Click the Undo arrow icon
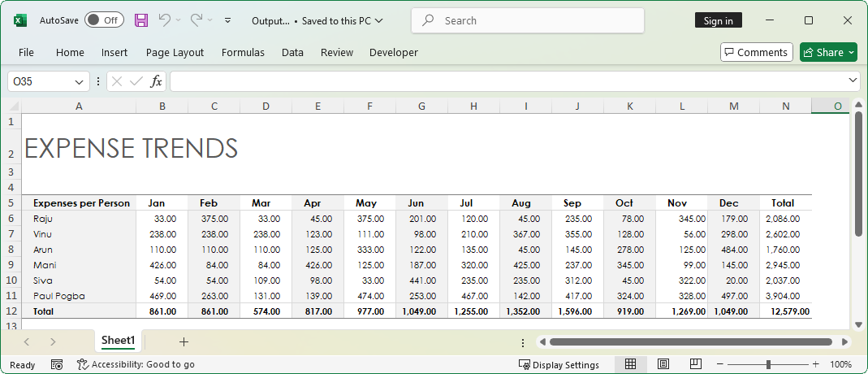868x374 pixels. [x=165, y=20]
